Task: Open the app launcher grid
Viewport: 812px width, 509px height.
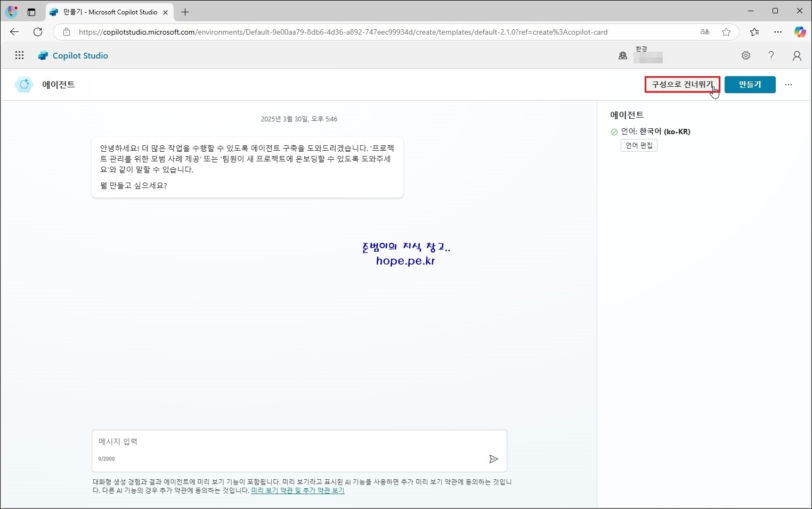Action: point(20,55)
